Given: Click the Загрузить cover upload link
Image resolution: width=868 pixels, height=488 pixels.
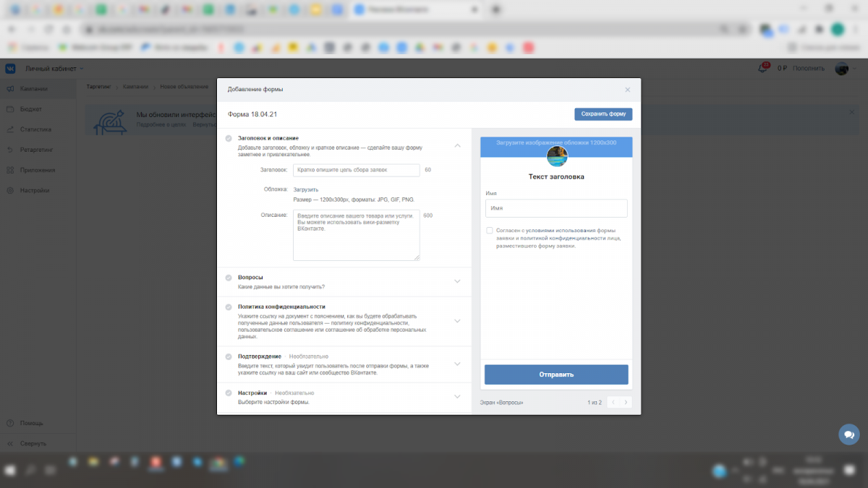Looking at the screenshot, I should click(x=305, y=189).
